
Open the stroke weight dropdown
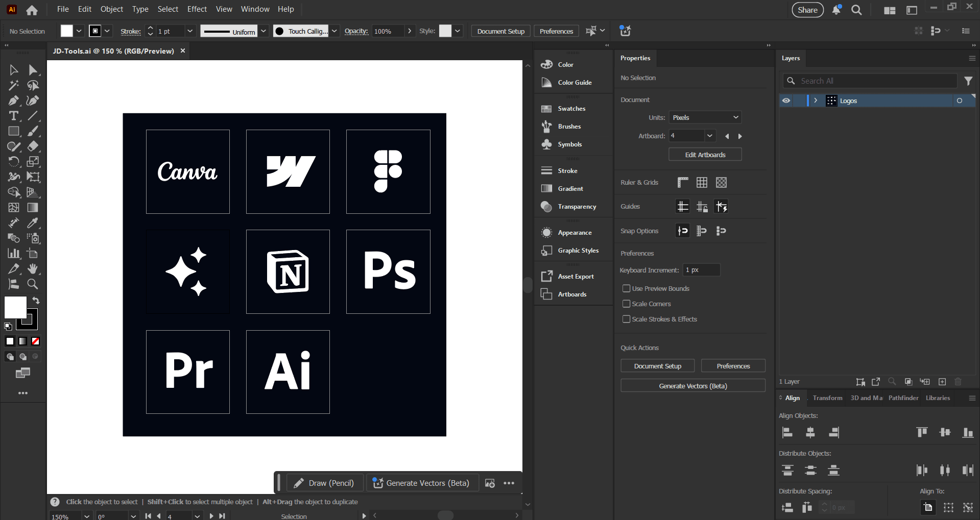[190, 31]
